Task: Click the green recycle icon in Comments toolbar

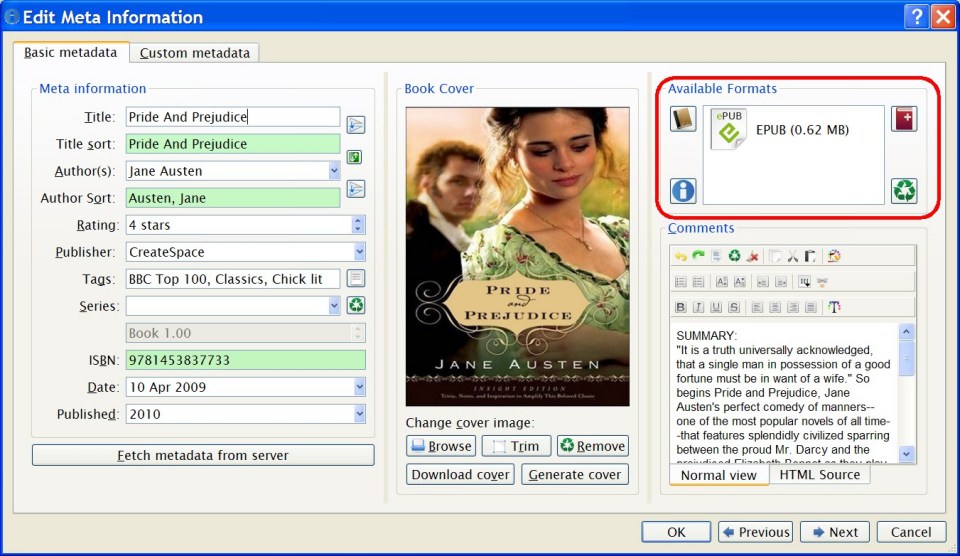Action: (x=735, y=256)
